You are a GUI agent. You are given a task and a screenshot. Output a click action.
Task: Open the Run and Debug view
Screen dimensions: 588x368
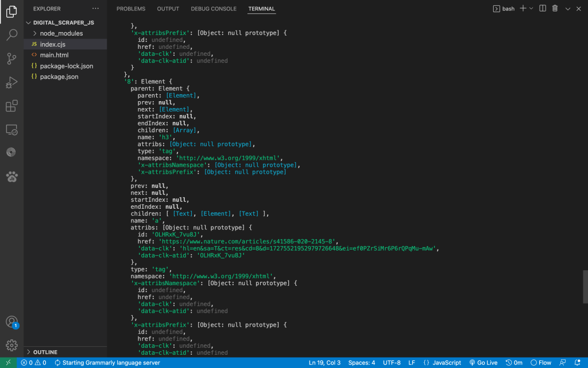(x=11, y=82)
